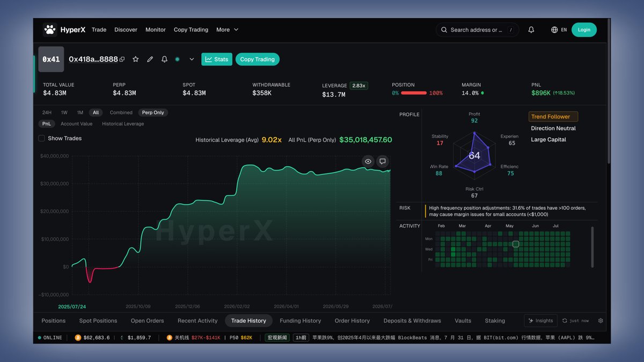Viewport: 644px width, 362px height.
Task: Click the Login button
Action: click(x=584, y=30)
